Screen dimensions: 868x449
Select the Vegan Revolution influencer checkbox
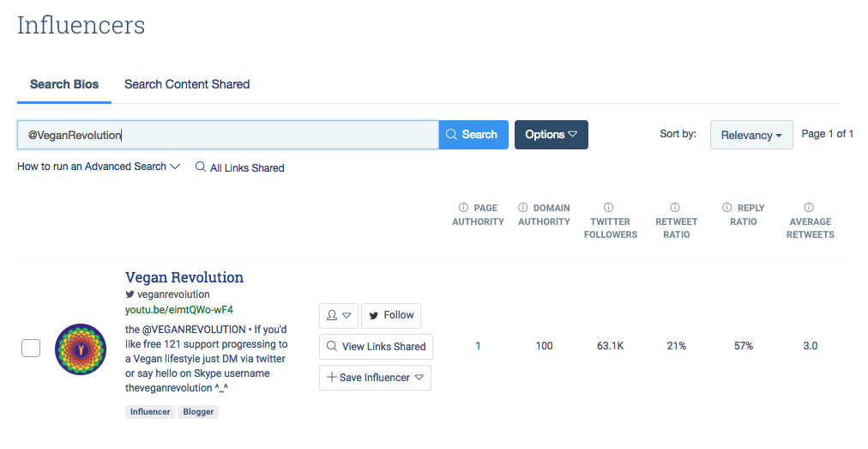pos(31,348)
